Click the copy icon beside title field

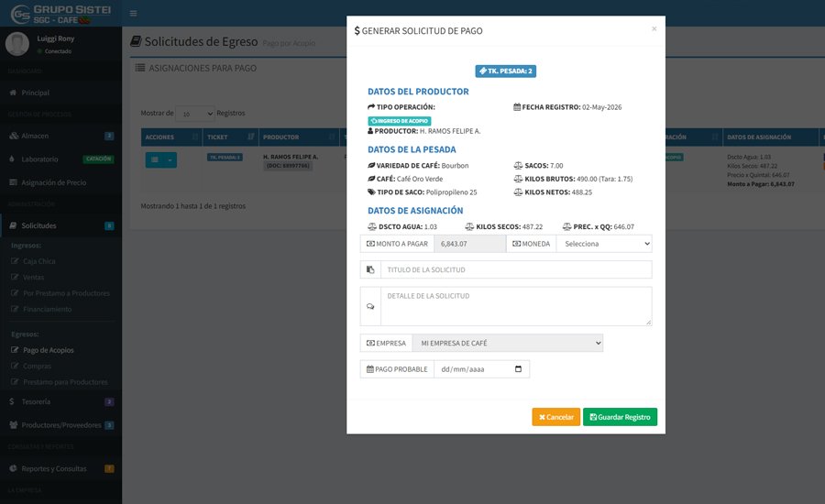pyautogui.click(x=370, y=270)
